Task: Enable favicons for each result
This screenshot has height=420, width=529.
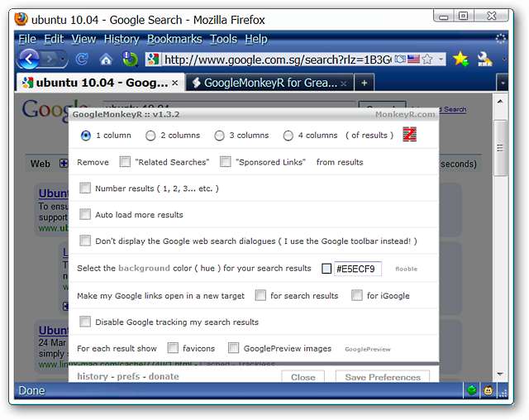Action: (173, 348)
